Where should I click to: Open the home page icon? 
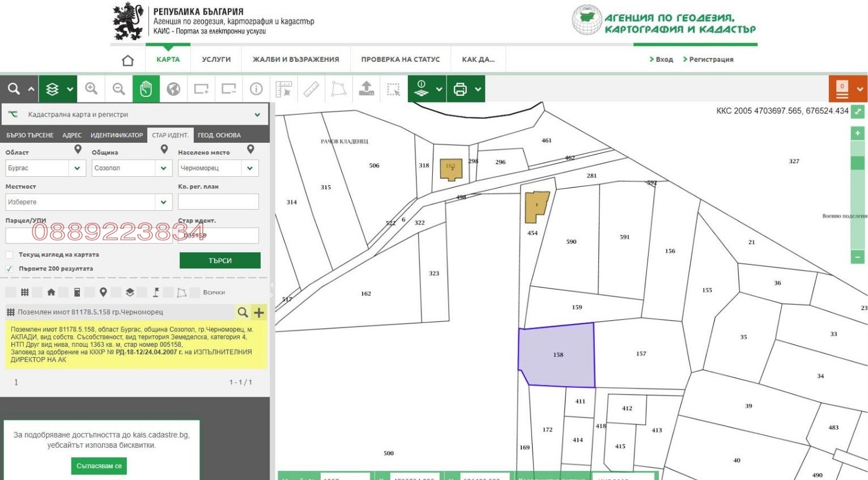128,60
